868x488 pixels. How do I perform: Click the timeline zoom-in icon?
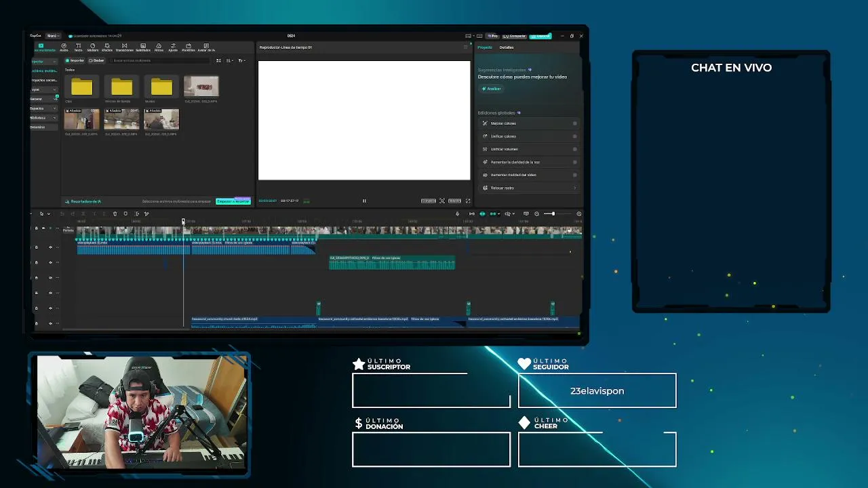tap(578, 213)
